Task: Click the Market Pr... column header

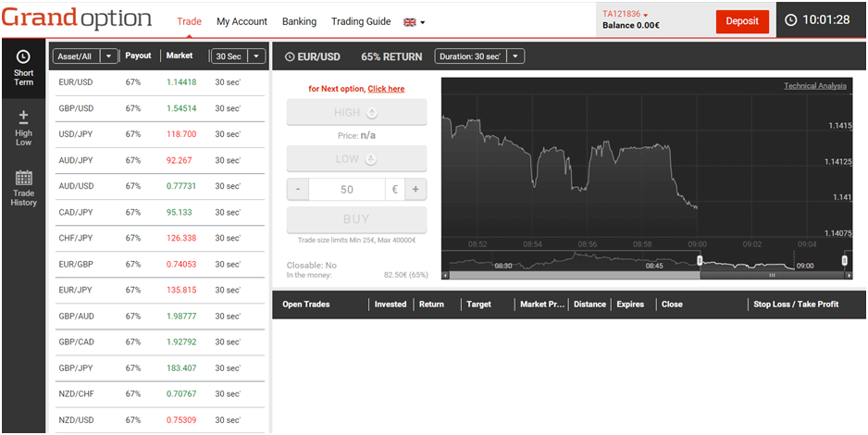Action: (542, 304)
